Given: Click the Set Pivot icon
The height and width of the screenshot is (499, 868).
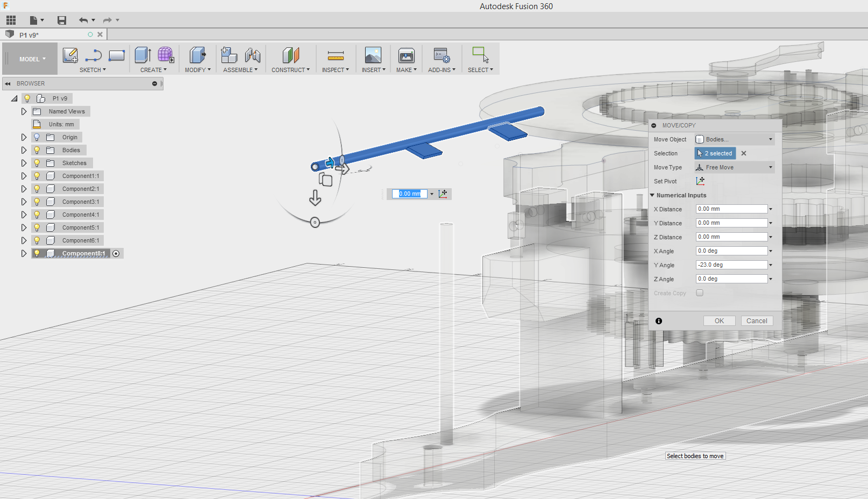Looking at the screenshot, I should click(700, 181).
